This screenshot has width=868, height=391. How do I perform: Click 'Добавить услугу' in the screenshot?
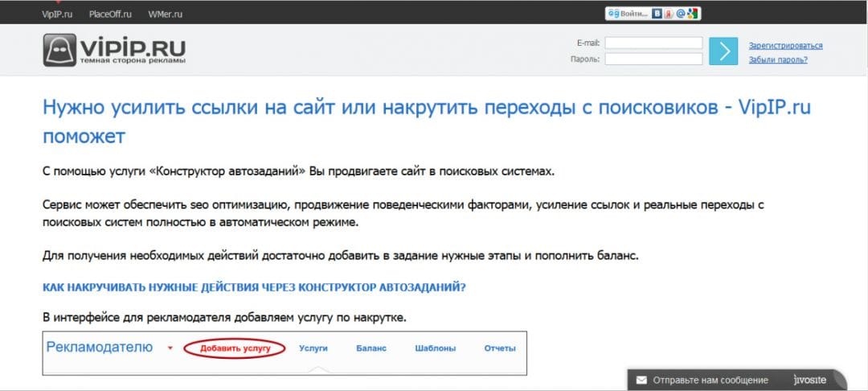coord(235,348)
